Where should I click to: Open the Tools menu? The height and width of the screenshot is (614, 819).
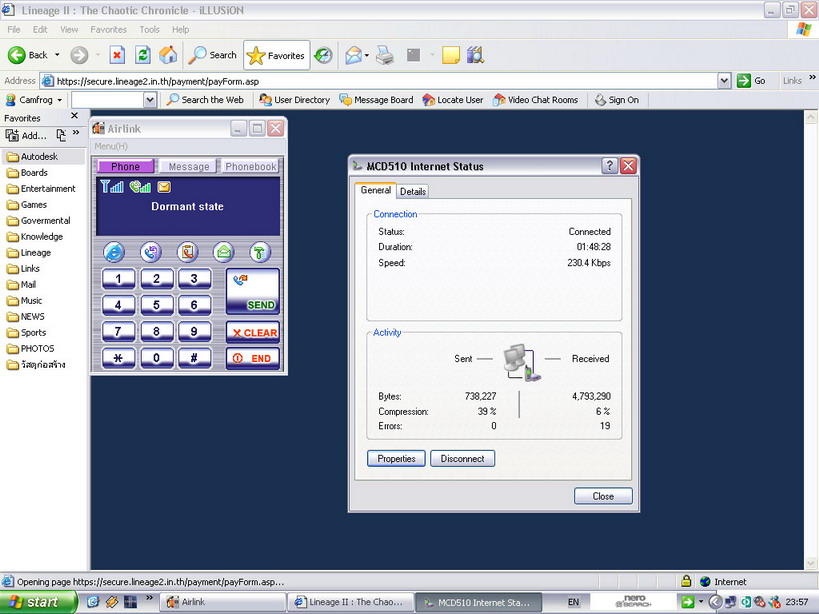149,30
